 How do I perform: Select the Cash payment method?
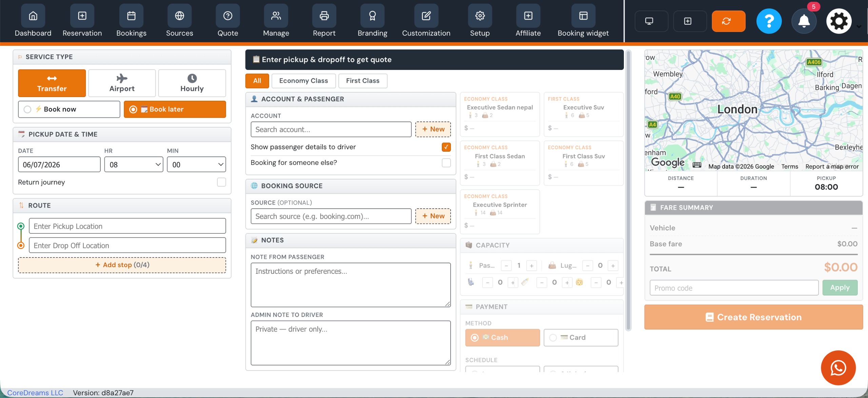[x=502, y=338]
